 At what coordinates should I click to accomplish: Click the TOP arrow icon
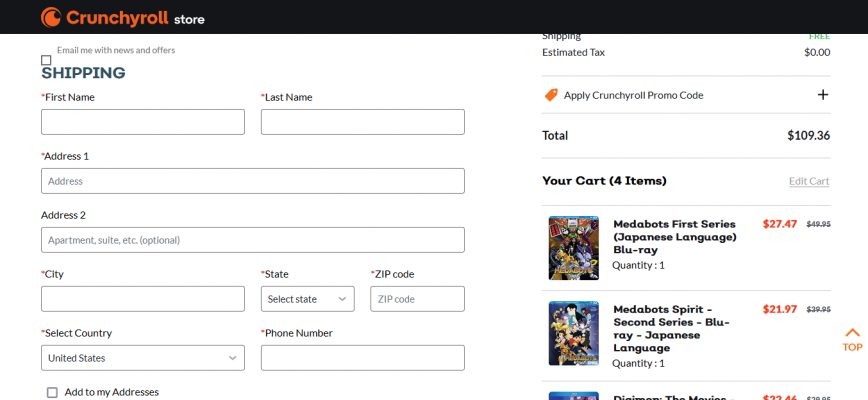[x=852, y=338]
